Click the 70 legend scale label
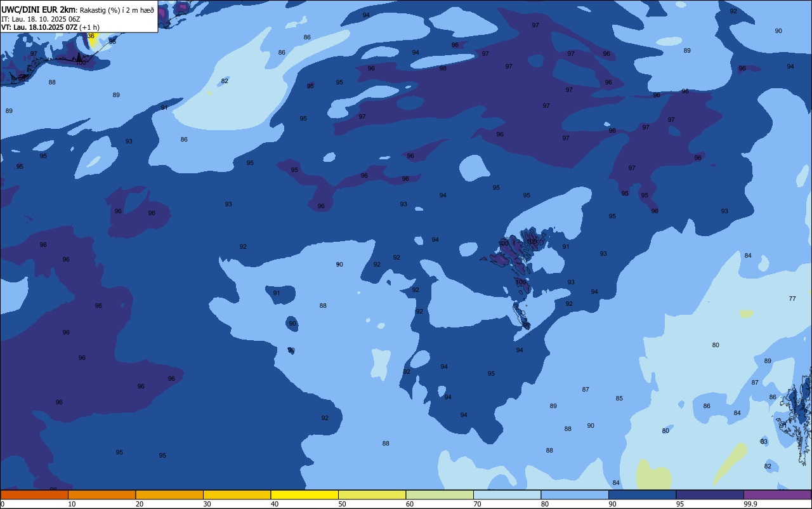 click(477, 504)
